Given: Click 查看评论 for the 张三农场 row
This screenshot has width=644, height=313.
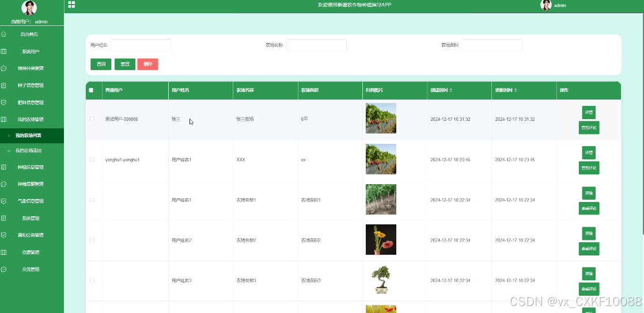Looking at the screenshot, I should tap(589, 128).
